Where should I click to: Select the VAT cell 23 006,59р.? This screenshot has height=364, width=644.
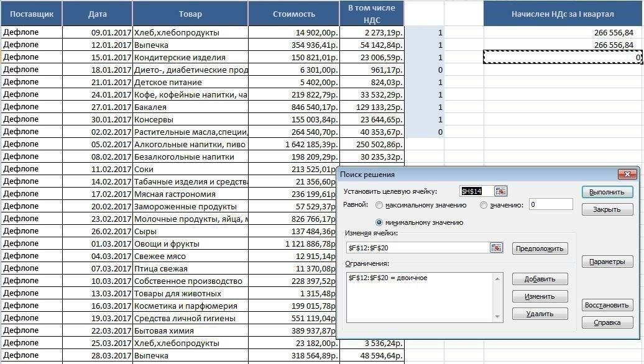[372, 57]
